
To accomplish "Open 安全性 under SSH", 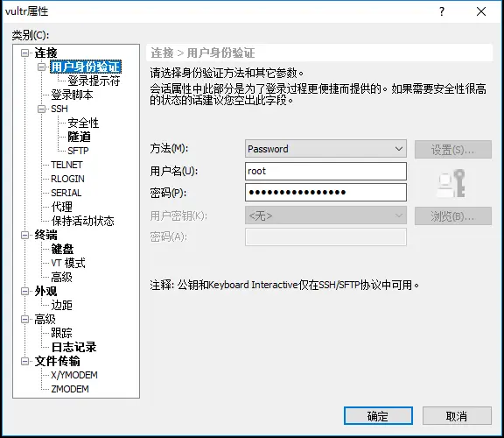I will [x=83, y=123].
